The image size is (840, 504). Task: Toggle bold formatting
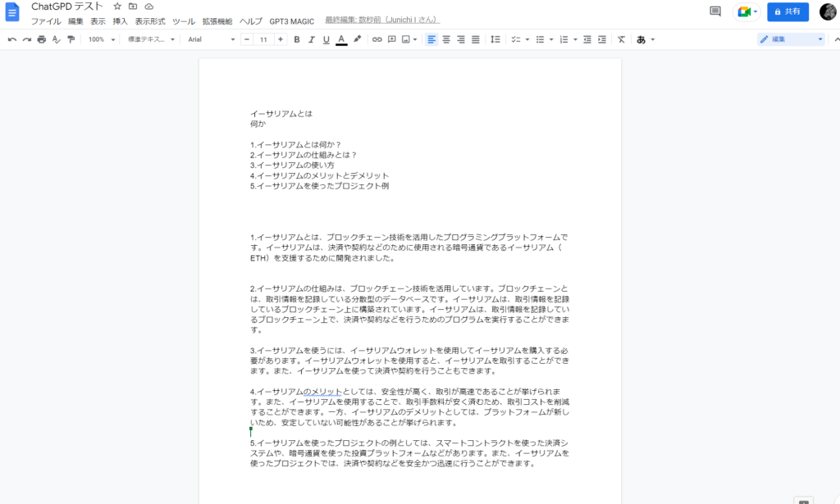click(x=297, y=39)
